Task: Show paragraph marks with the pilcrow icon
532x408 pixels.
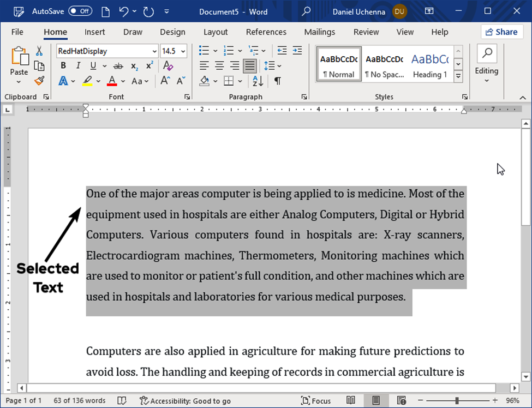Action: [277, 81]
